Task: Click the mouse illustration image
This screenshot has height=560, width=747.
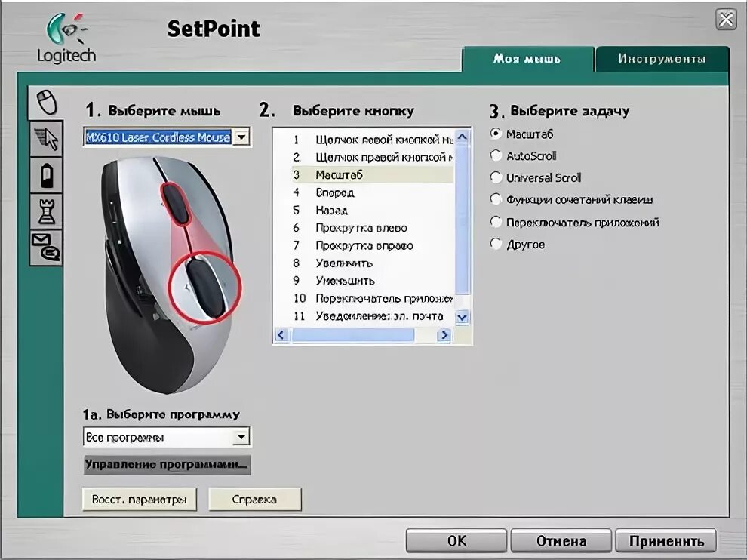Action: tap(171, 275)
